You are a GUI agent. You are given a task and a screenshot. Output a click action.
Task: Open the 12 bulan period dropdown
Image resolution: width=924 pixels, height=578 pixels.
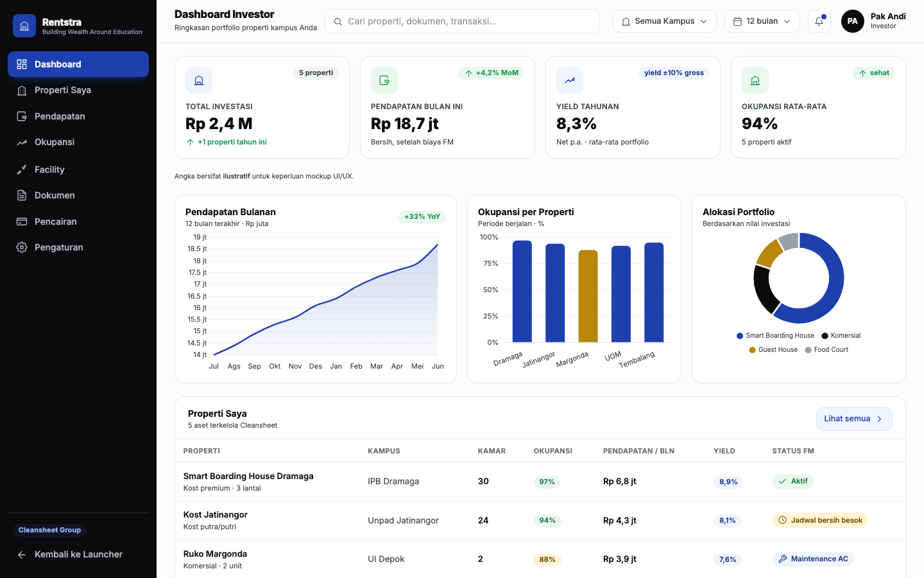coord(762,21)
